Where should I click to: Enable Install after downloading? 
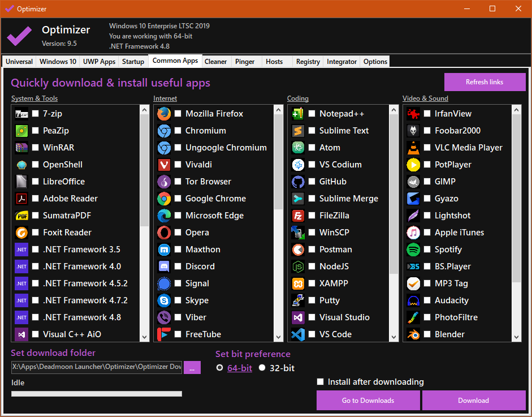pos(321,382)
